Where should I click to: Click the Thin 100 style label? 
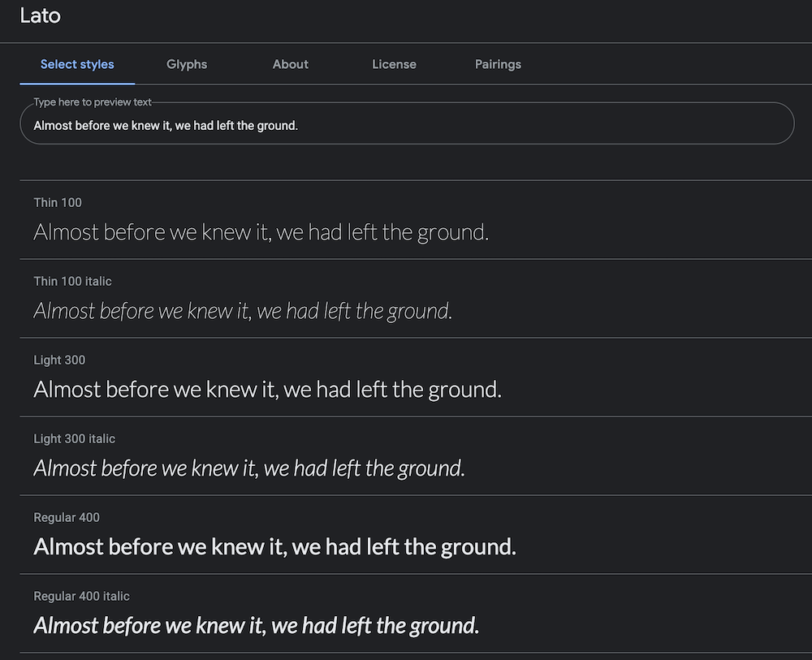coord(58,202)
